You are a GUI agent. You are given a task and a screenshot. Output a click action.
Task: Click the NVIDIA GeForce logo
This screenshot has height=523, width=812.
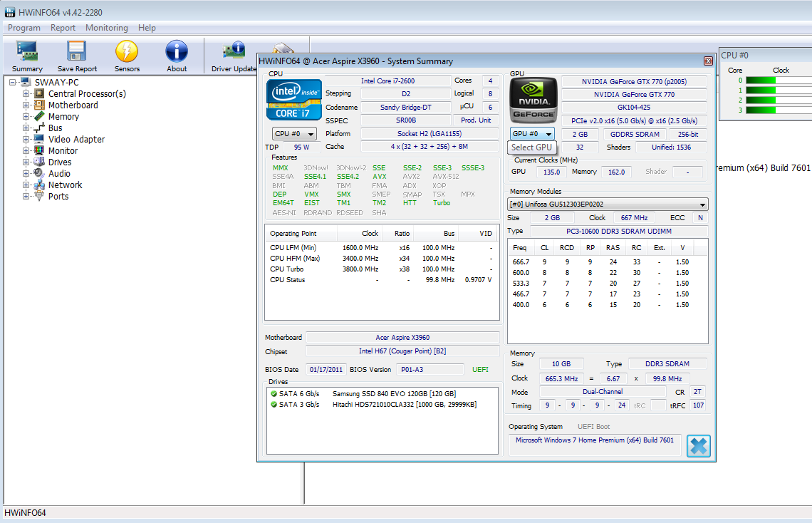pos(533,100)
